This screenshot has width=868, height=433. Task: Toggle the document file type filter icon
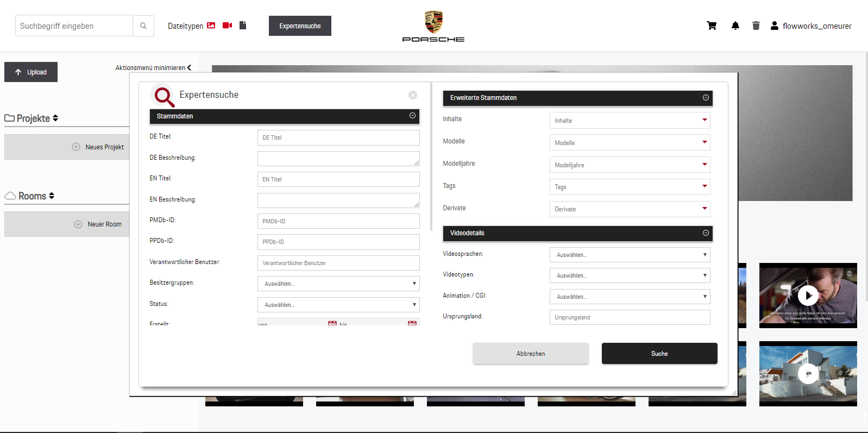tap(243, 26)
